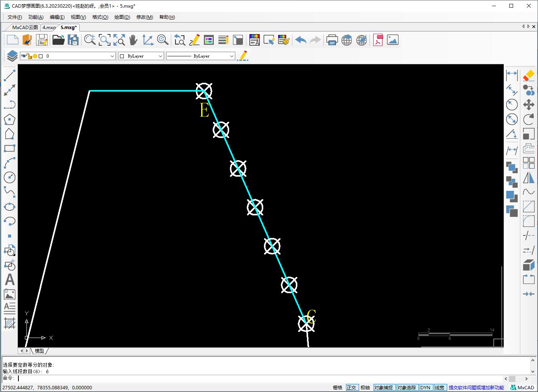The height and width of the screenshot is (392, 538).
Task: Click the print icon in toolbar
Action: [x=332, y=40]
